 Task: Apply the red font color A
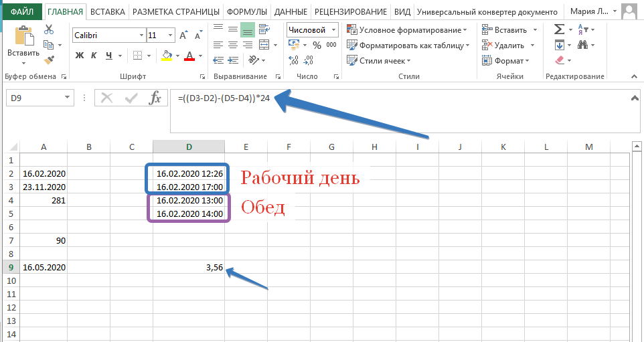pos(189,56)
